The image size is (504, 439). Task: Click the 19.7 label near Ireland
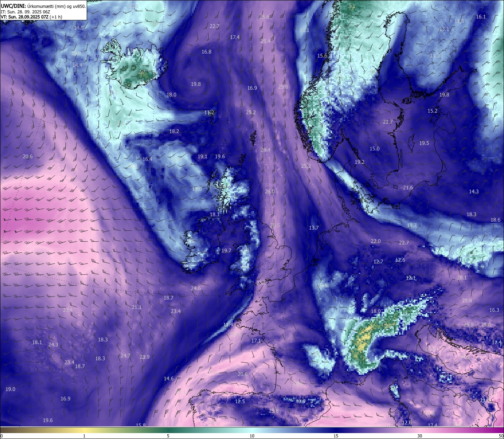point(226,250)
